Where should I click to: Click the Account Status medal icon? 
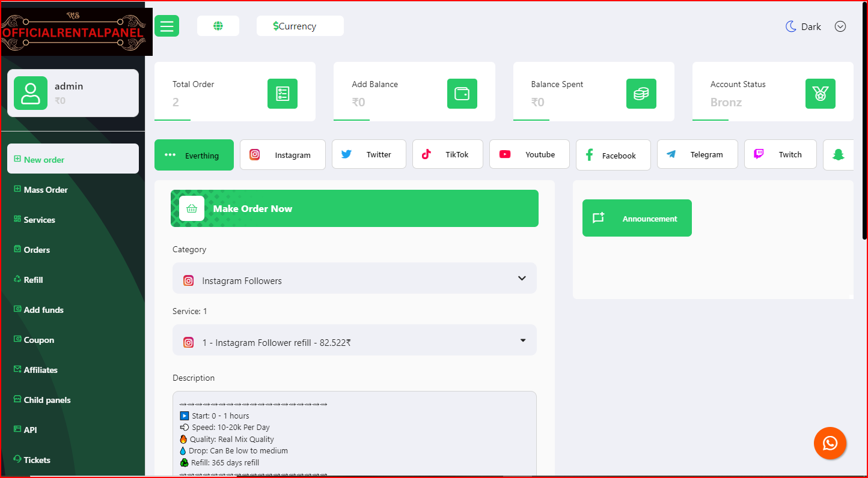pos(820,94)
